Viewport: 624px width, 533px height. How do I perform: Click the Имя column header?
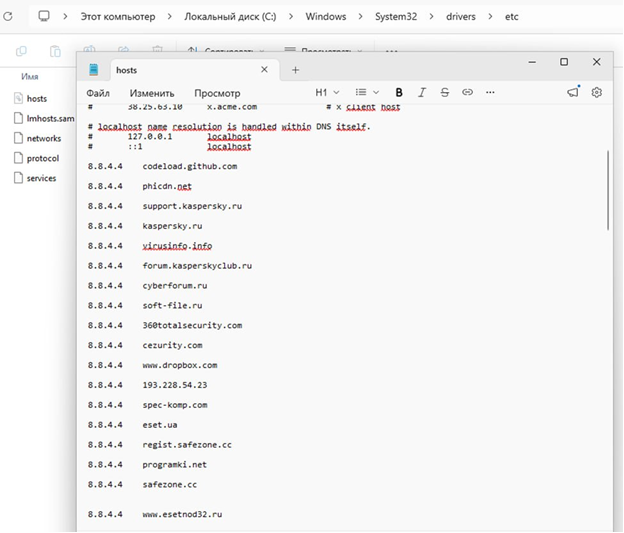pyautogui.click(x=30, y=76)
